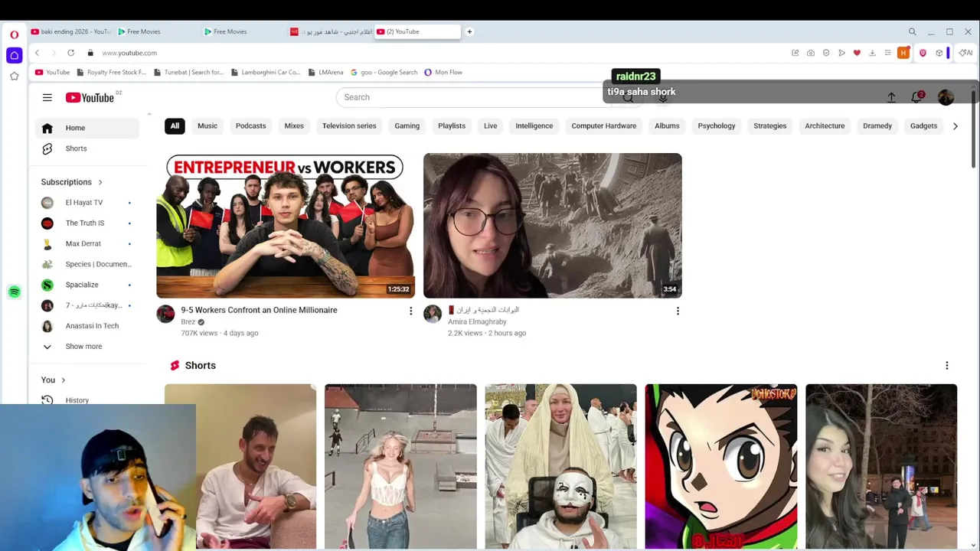Select the Gaming filter chip
Image resolution: width=980 pixels, height=551 pixels.
[407, 126]
